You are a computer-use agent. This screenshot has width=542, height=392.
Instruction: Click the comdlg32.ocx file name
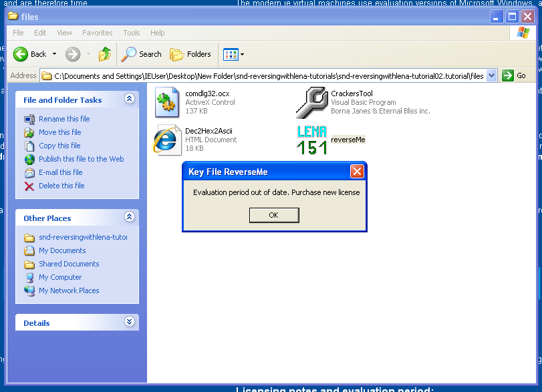(x=207, y=93)
